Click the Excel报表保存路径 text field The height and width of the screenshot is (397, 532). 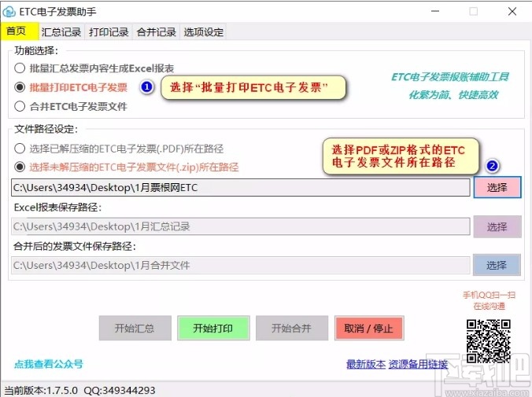tap(241, 226)
